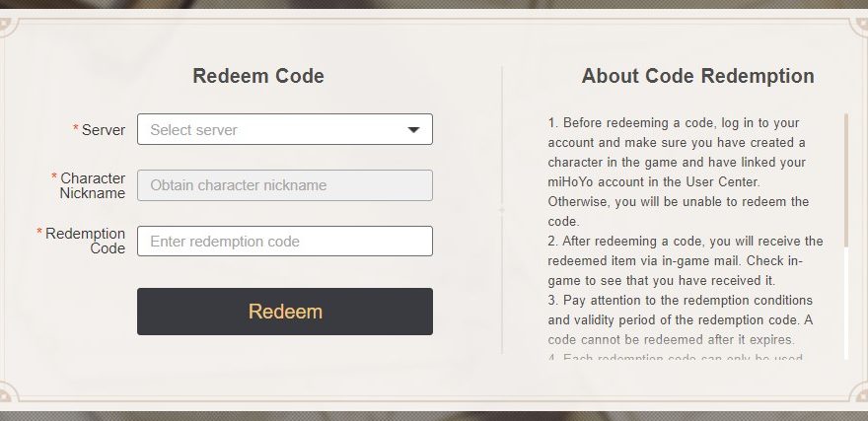Click the red asterisk beside Redemption Code

pyautogui.click(x=39, y=233)
